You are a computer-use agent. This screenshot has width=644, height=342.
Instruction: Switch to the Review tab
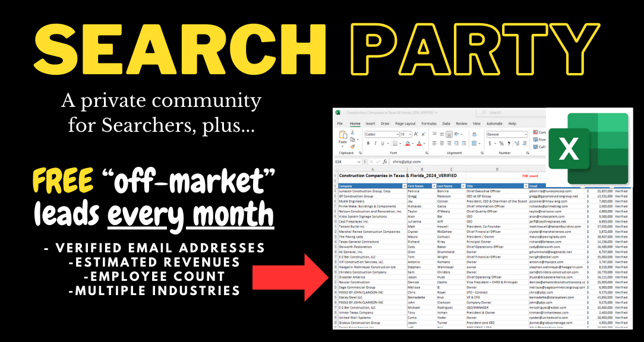462,123
